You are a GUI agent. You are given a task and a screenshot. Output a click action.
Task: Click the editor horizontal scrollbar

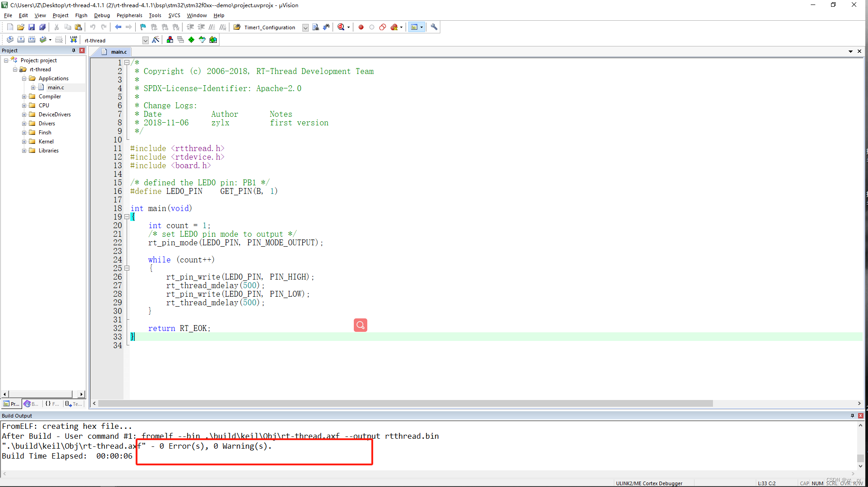point(406,404)
